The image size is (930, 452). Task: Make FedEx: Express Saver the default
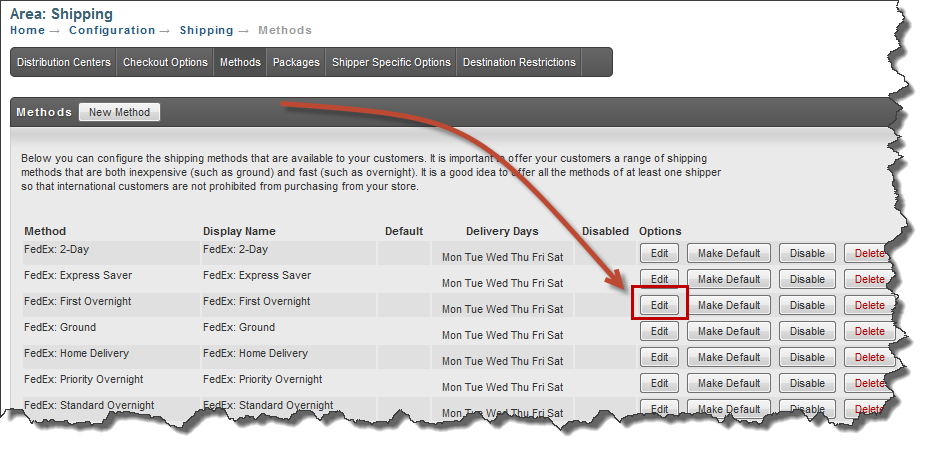pos(728,279)
